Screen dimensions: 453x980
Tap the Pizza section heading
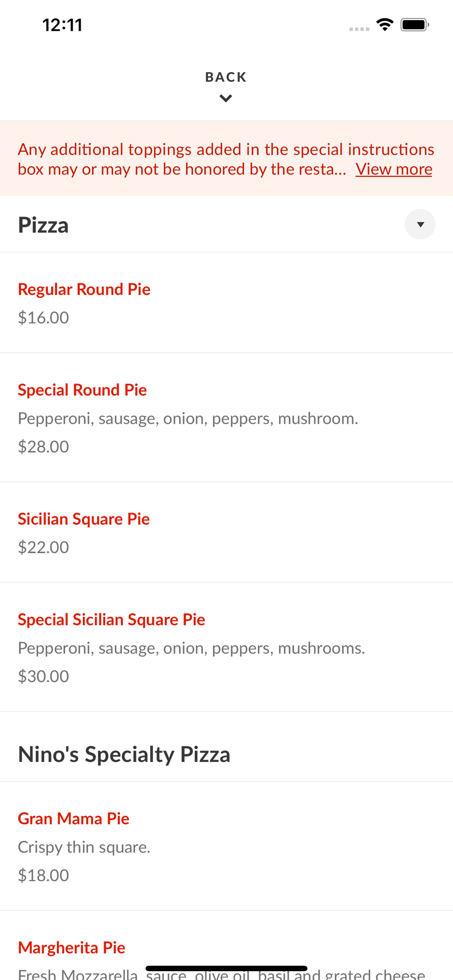pyautogui.click(x=43, y=225)
